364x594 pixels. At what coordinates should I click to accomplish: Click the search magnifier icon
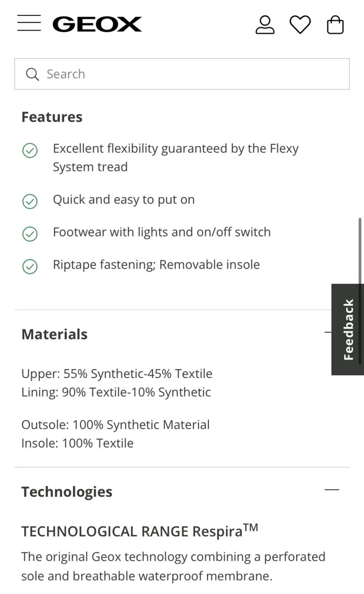click(32, 74)
